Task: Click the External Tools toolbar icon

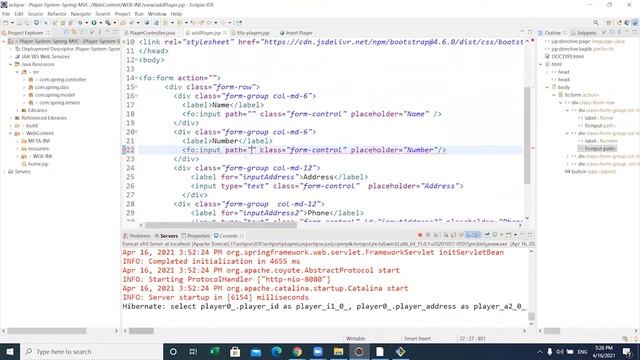Action: pyautogui.click(x=108, y=23)
